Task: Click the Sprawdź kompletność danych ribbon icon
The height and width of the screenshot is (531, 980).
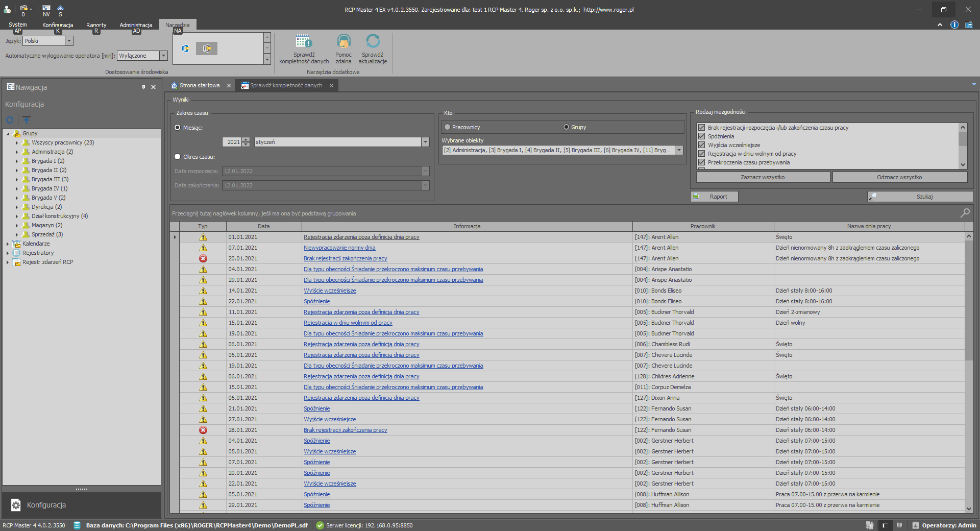Action: click(304, 41)
